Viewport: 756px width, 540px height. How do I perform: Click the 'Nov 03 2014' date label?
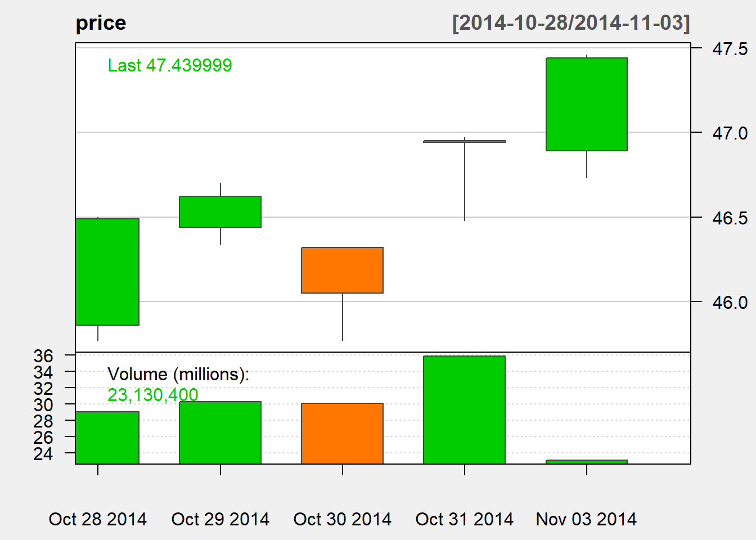[x=586, y=519]
